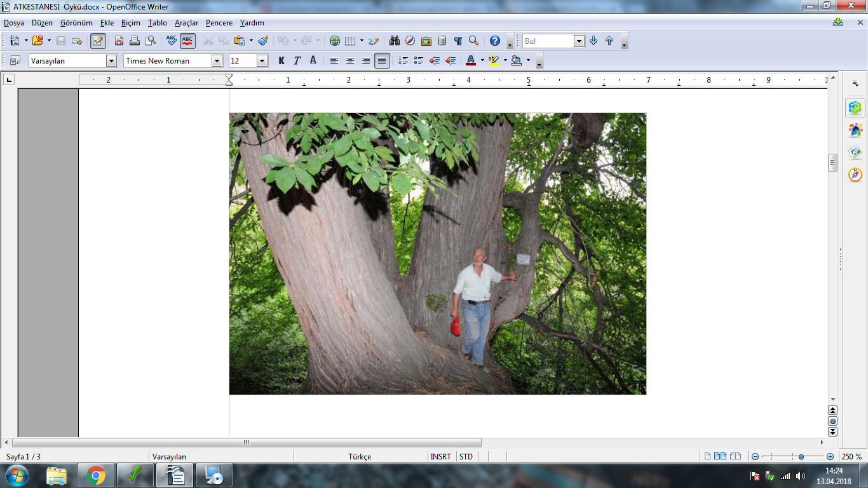Show Draw Functions pencil icon

374,41
